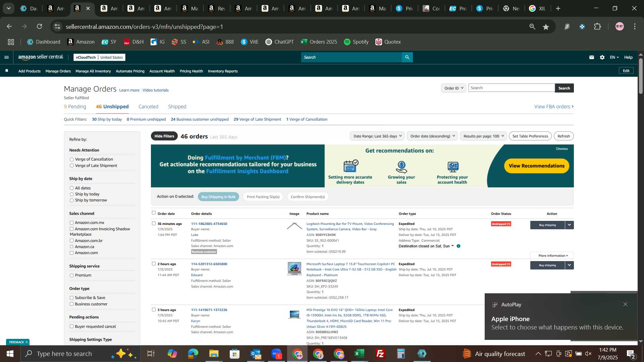Image resolution: width=644 pixels, height=362 pixels.
Task: Click the View Recommendations button
Action: (536, 166)
